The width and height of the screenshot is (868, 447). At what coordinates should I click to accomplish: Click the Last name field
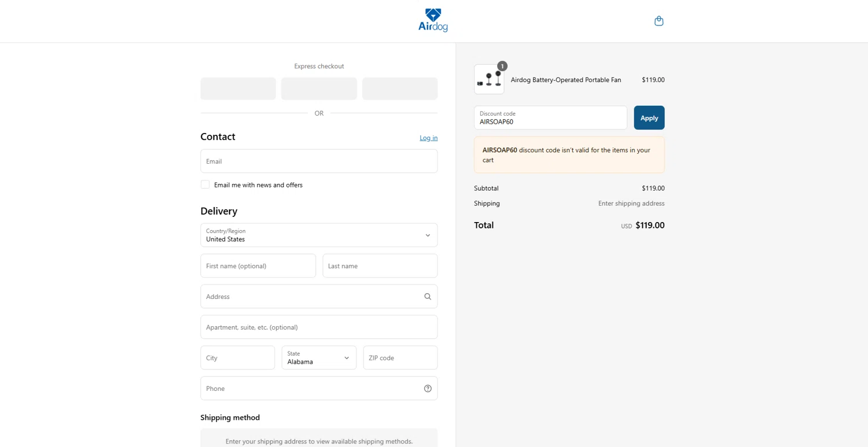[x=380, y=266]
